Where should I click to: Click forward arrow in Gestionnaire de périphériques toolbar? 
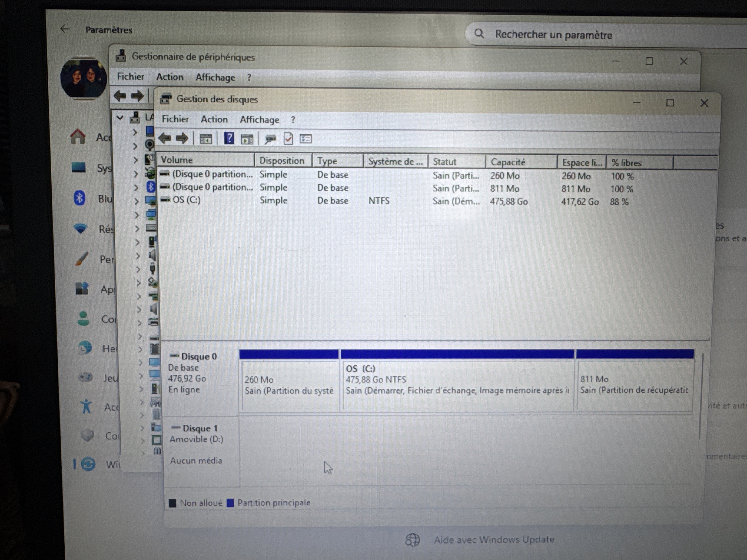pos(137,96)
